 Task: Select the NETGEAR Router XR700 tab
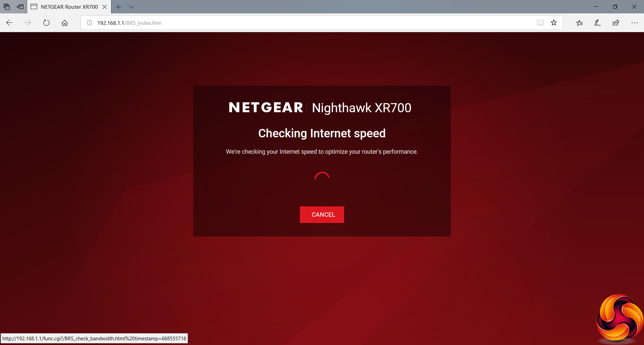[x=69, y=7]
